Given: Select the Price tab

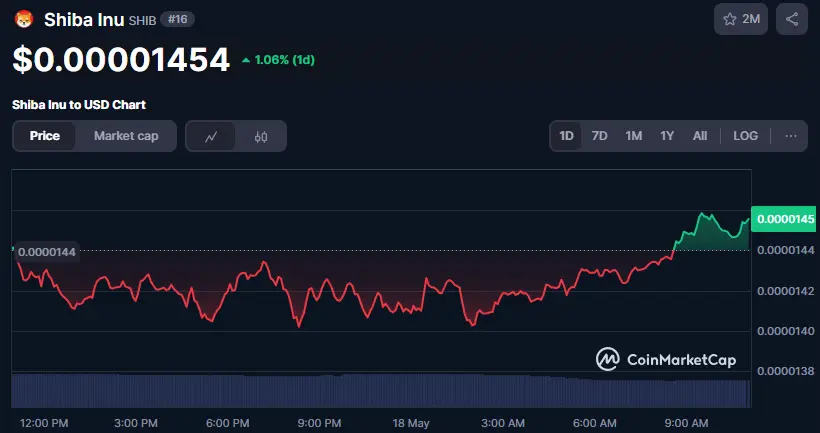Looking at the screenshot, I should click(44, 136).
